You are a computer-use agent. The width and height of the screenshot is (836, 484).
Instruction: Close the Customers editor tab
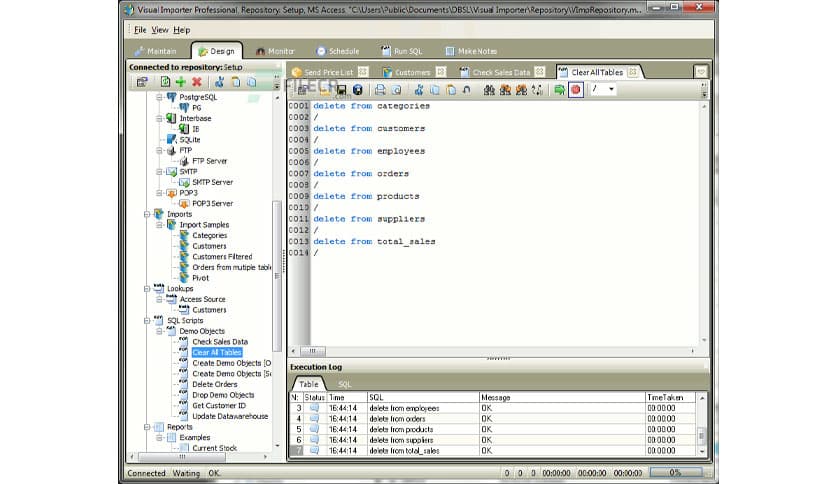pyautogui.click(x=440, y=71)
